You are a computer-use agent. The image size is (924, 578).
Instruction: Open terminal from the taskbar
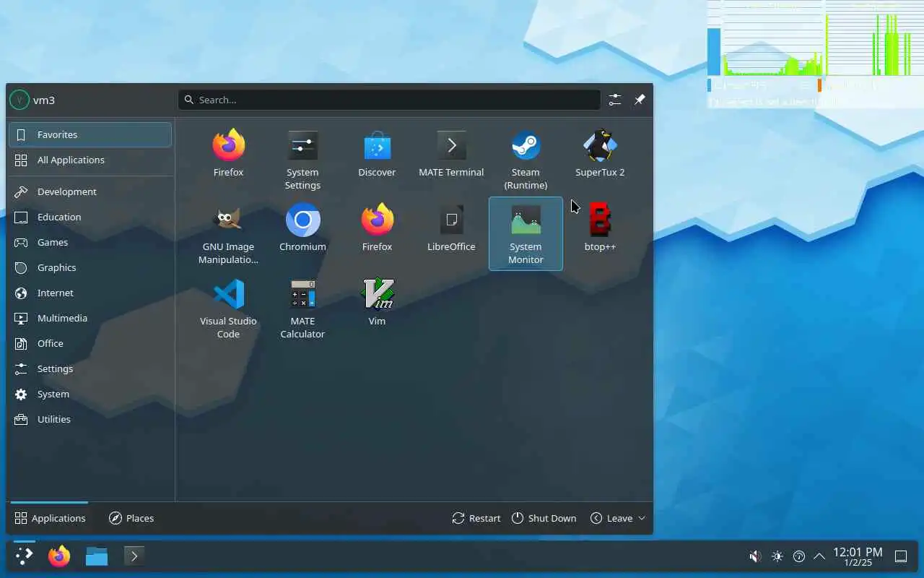pyautogui.click(x=134, y=556)
